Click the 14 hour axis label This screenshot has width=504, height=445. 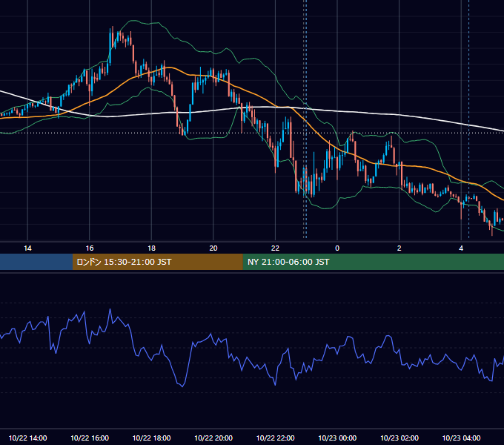click(27, 248)
